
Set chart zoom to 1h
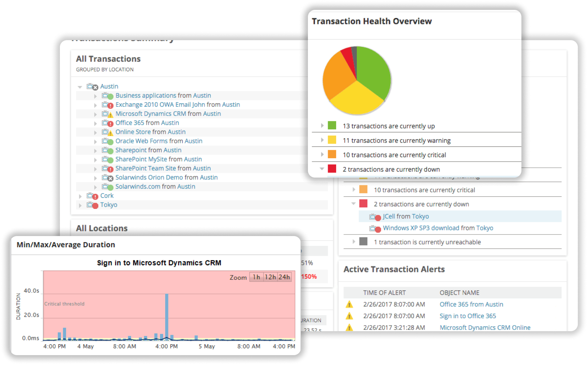256,277
